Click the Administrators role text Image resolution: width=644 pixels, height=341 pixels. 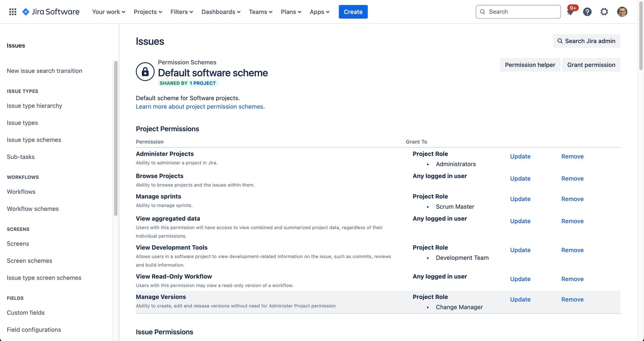pos(456,164)
